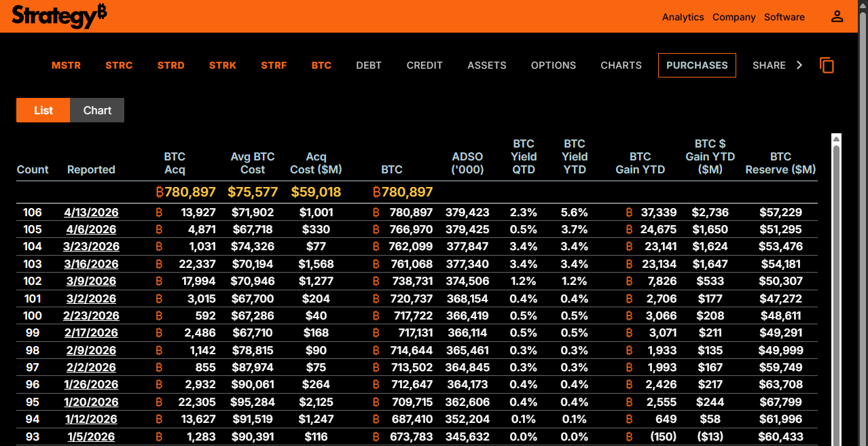Viewport: 868px width, 446px height.
Task: Switch to the MSTR tab
Action: point(66,65)
